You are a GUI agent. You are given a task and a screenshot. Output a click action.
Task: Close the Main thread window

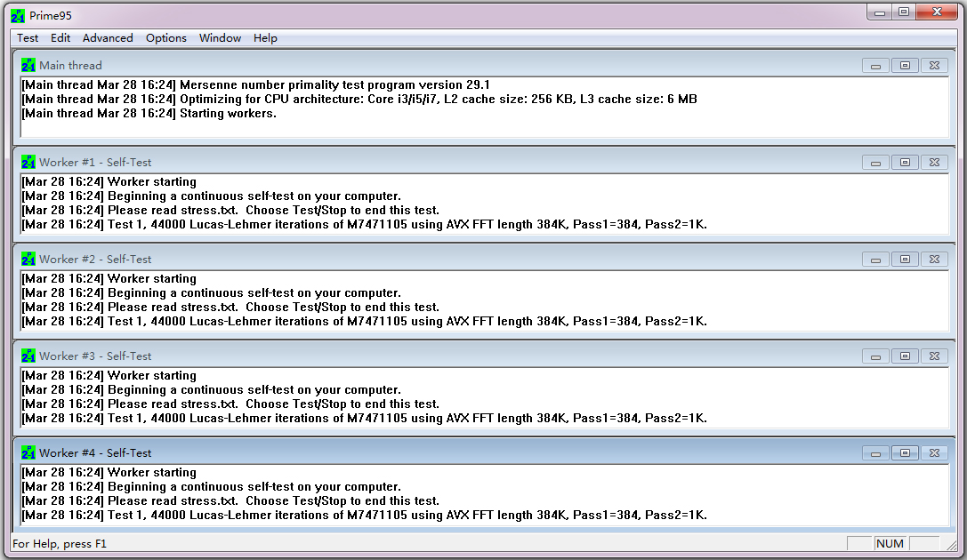[933, 66]
